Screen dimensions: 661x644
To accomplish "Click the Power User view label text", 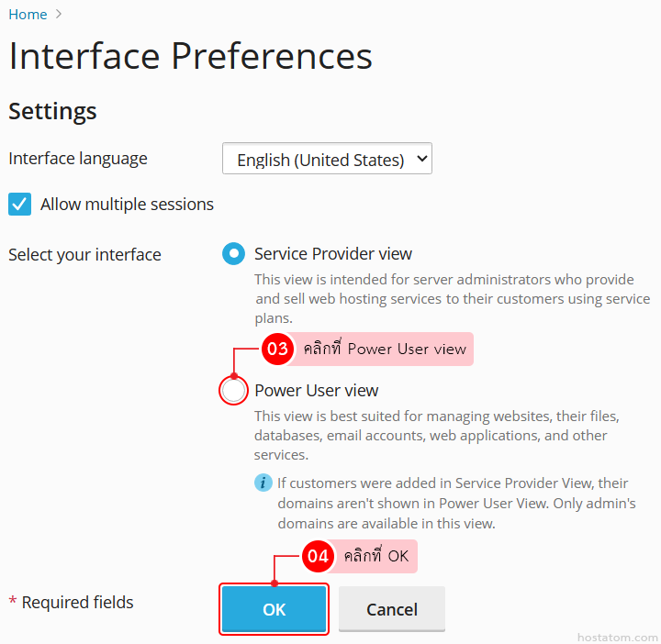I will coord(316,391).
